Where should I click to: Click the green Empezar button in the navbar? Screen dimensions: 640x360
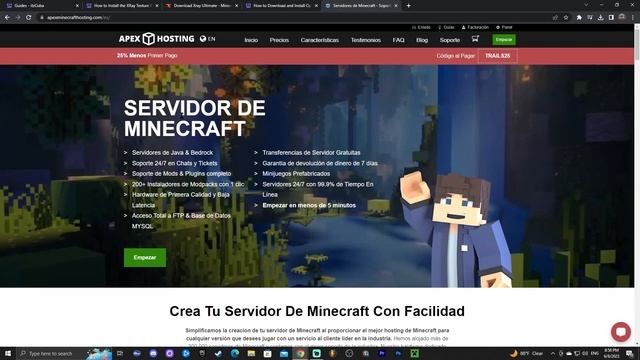(x=504, y=40)
